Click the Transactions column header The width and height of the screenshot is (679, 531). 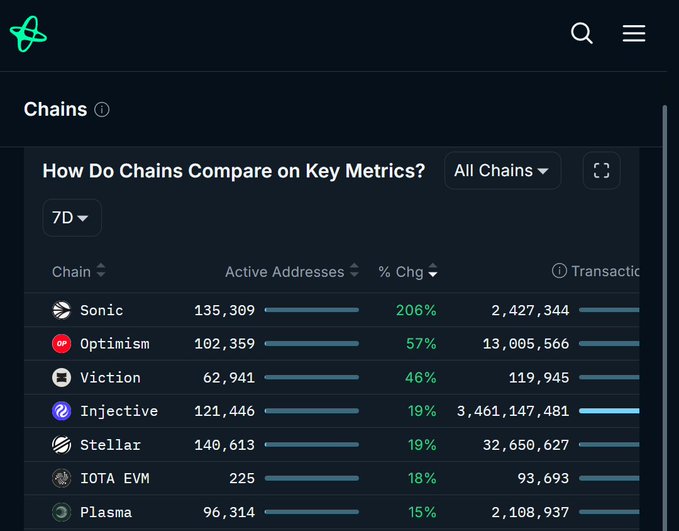click(x=605, y=271)
